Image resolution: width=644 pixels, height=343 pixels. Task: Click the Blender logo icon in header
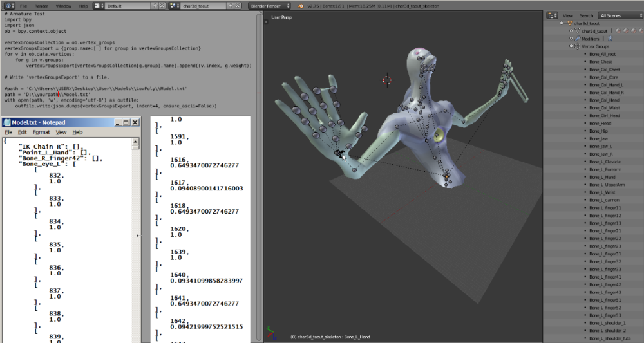pyautogui.click(x=301, y=5)
